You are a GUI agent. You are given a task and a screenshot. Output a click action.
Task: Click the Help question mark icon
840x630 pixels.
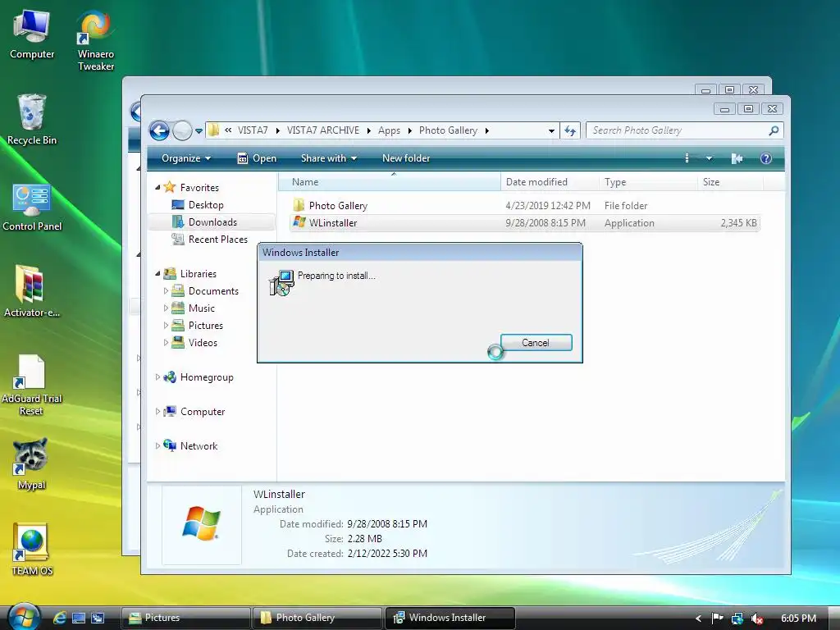click(766, 158)
